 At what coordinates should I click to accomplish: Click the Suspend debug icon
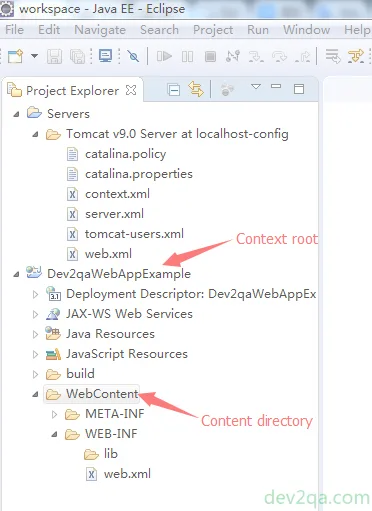[x=187, y=56]
